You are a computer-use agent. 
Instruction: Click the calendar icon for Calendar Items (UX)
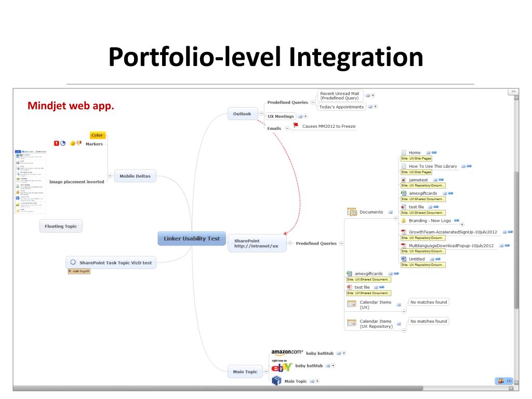(x=352, y=304)
